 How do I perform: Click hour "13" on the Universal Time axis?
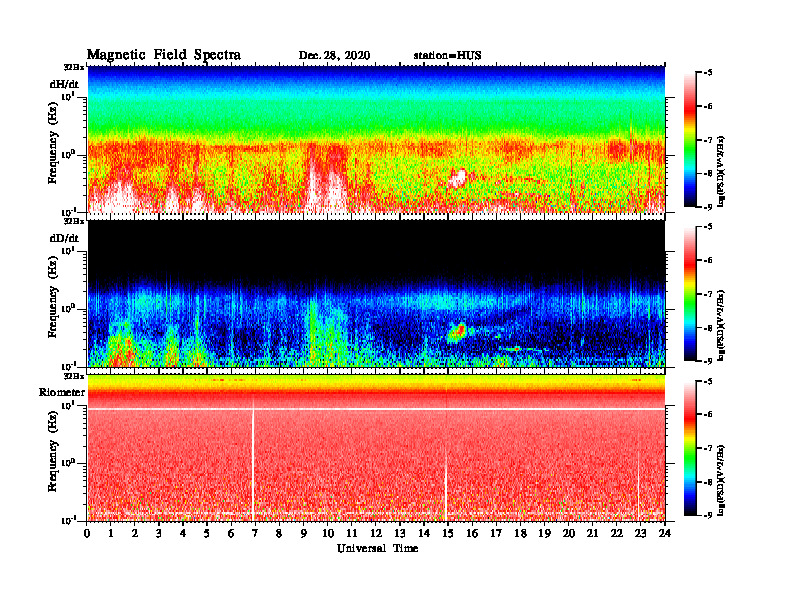(x=400, y=533)
